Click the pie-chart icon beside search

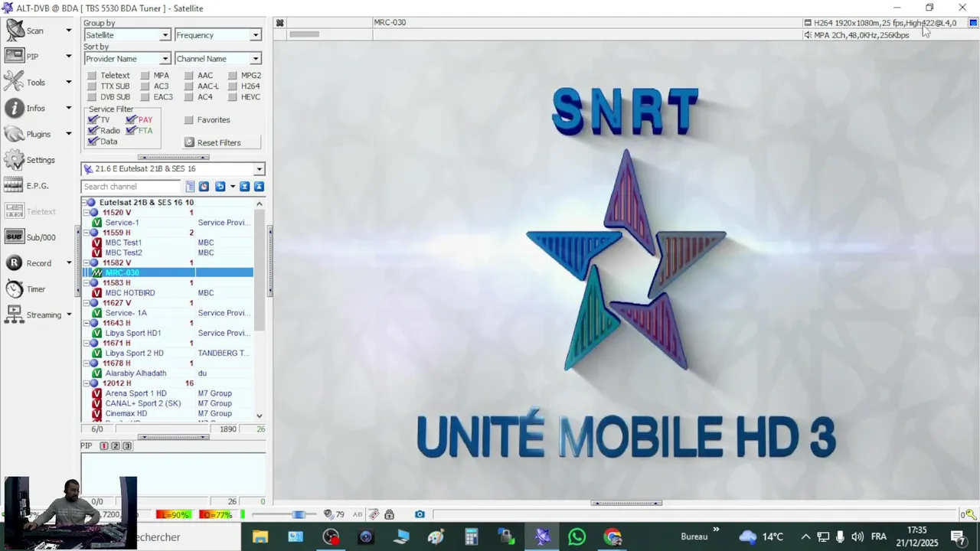[x=204, y=187]
